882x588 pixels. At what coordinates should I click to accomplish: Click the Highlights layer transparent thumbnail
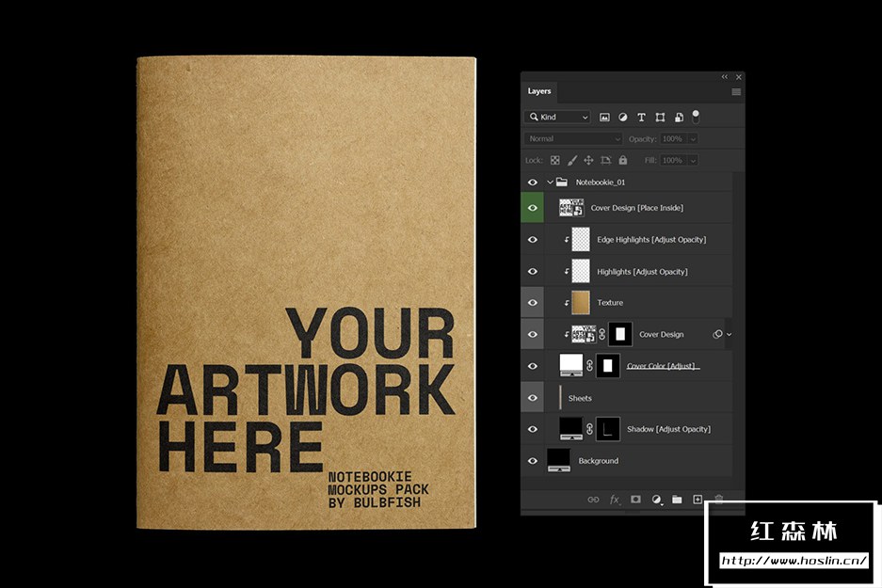pyautogui.click(x=581, y=271)
